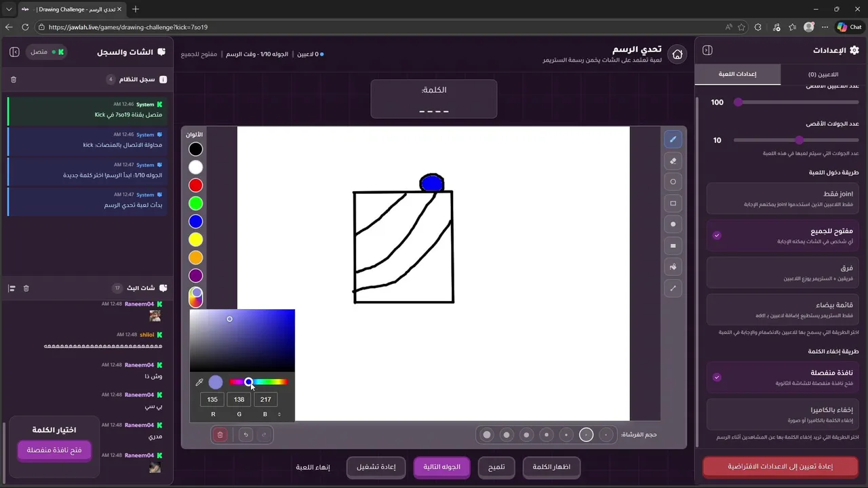Viewport: 868px width, 488px height.
Task: Pick the largest brush size
Action: pos(487,434)
